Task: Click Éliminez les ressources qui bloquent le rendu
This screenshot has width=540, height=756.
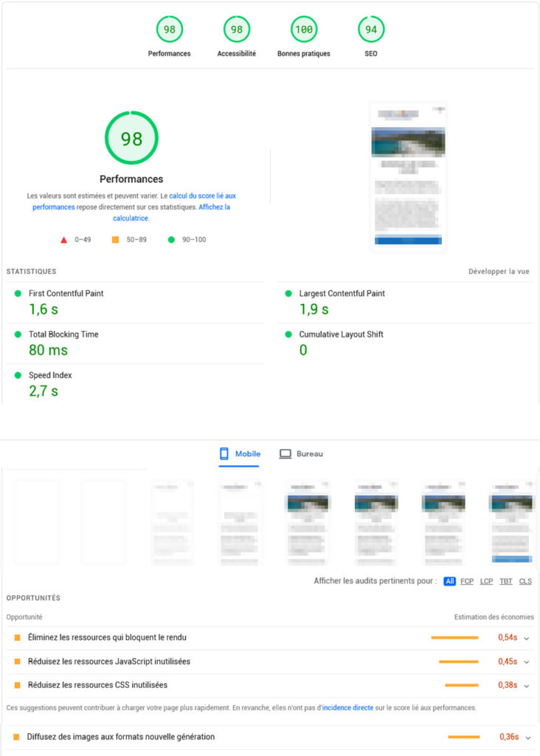Action: 107,637
